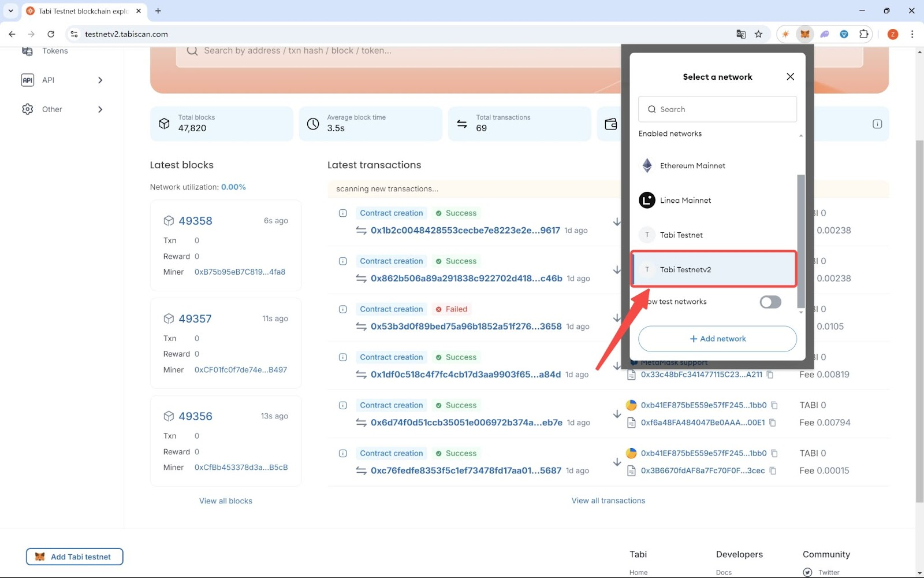Viewport: 924px width, 578px height.
Task: Click the Linea Mainnet logo icon
Action: point(647,200)
